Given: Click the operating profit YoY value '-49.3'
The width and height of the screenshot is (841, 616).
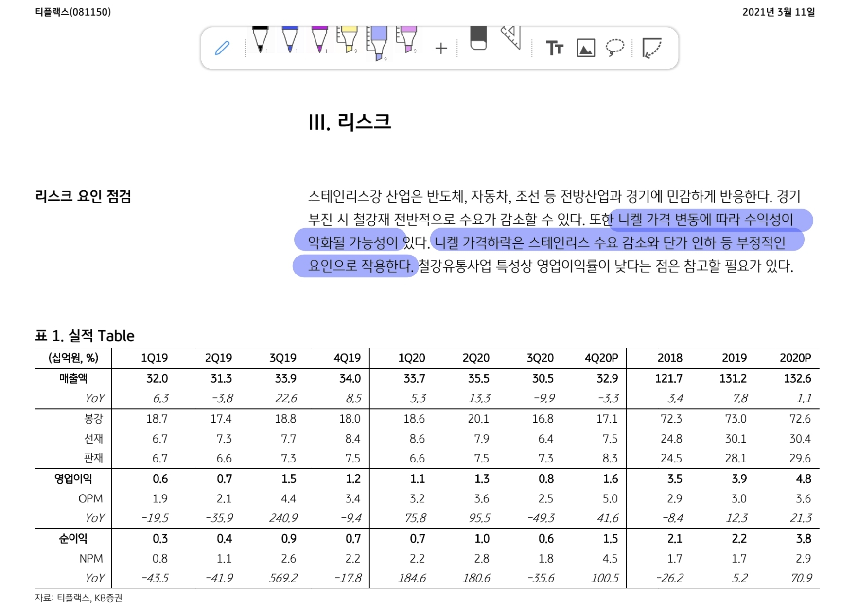Looking at the screenshot, I should [x=541, y=518].
